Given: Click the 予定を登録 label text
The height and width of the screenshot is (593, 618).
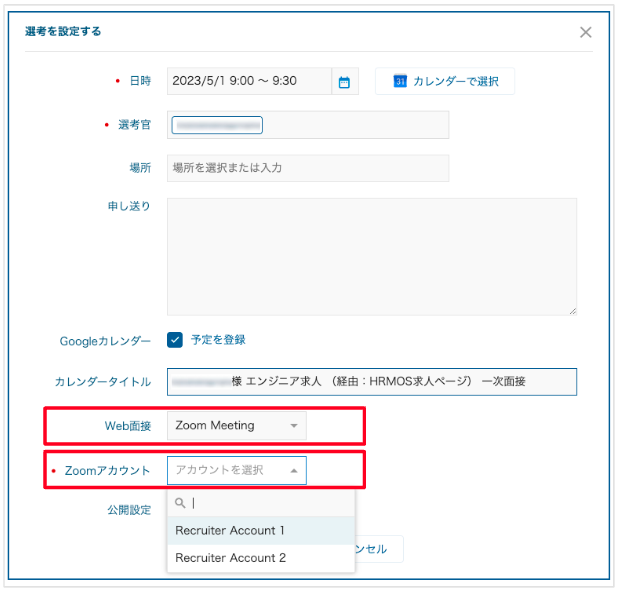Looking at the screenshot, I should [x=218, y=340].
